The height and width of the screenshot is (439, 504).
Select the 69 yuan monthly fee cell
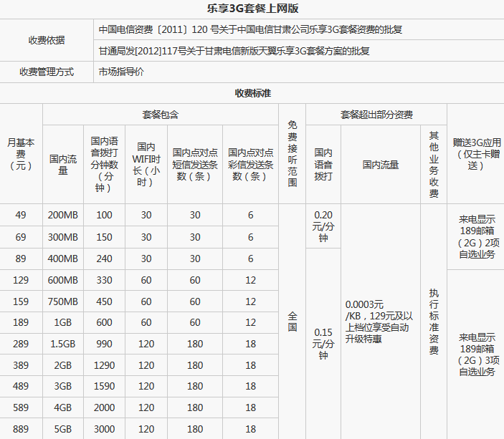click(x=21, y=237)
